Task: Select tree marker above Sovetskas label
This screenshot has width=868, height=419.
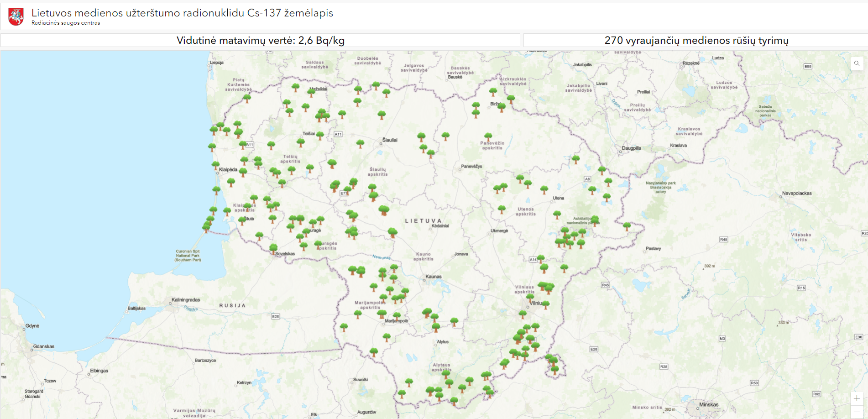Action: tap(273, 248)
